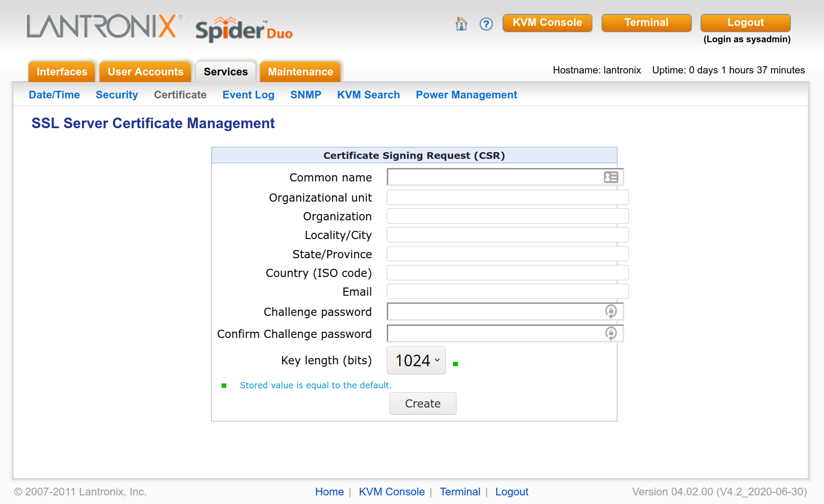Click the version text in the footer

click(x=719, y=492)
